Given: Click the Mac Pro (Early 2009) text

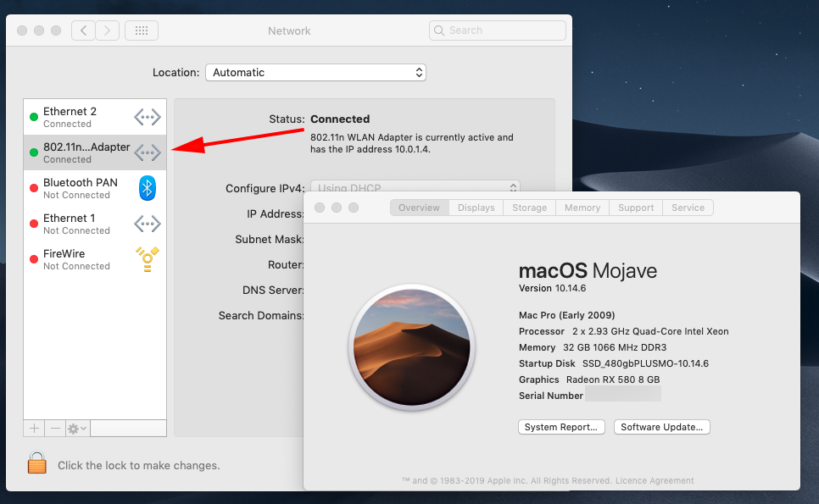Looking at the screenshot, I should tap(566, 315).
